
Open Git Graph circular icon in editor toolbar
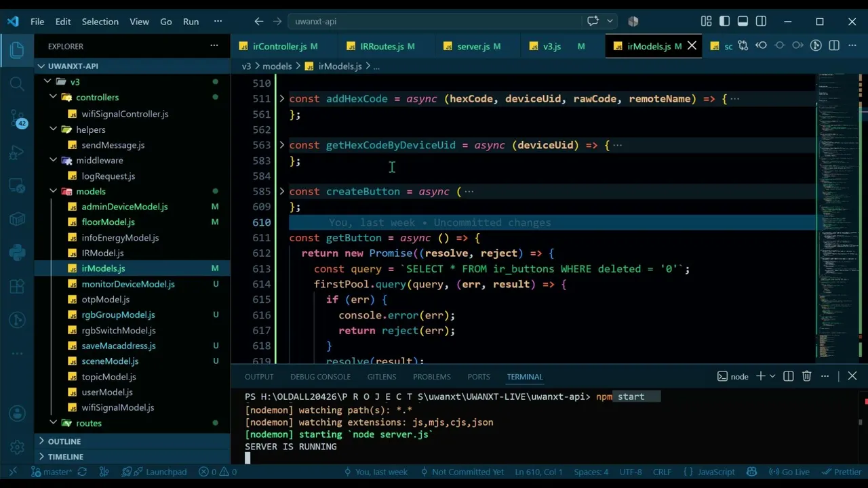click(x=816, y=46)
